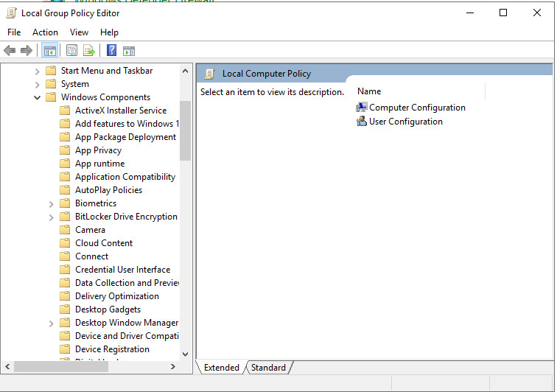The image size is (557, 392).
Task: Open Properties from the toolbar
Action: point(71,51)
